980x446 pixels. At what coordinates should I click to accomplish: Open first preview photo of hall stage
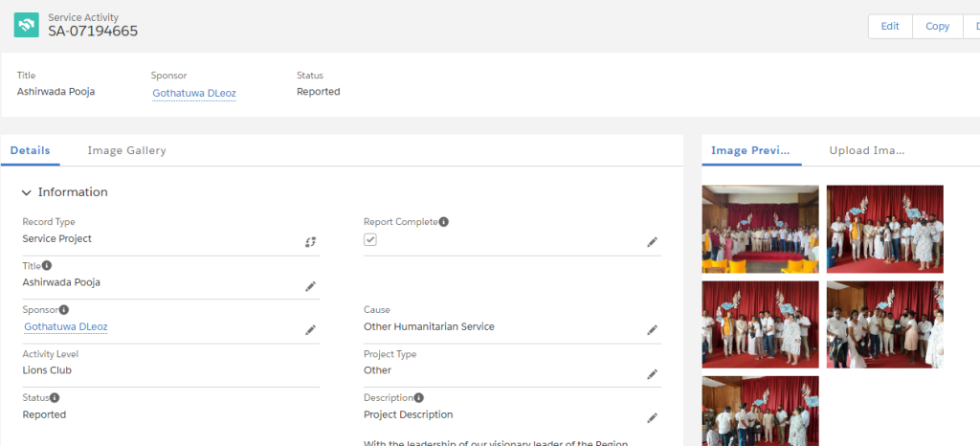coord(760,230)
